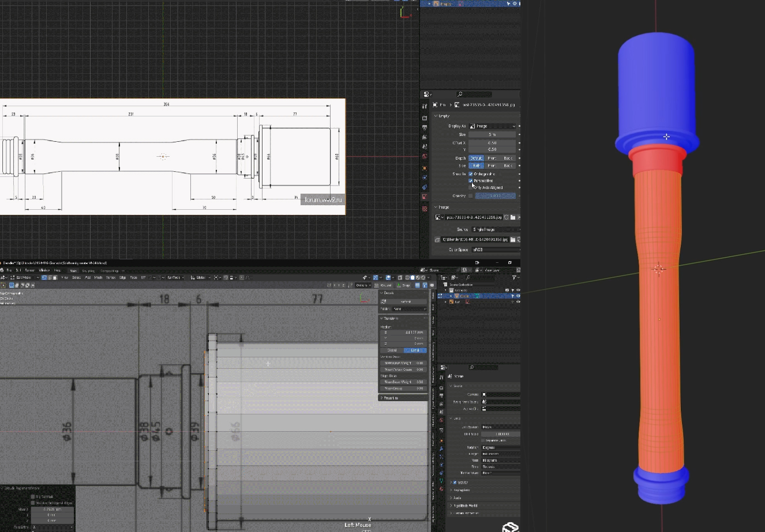Open Source Single Image dropdown
This screenshot has width=765, height=532.
(x=494, y=229)
